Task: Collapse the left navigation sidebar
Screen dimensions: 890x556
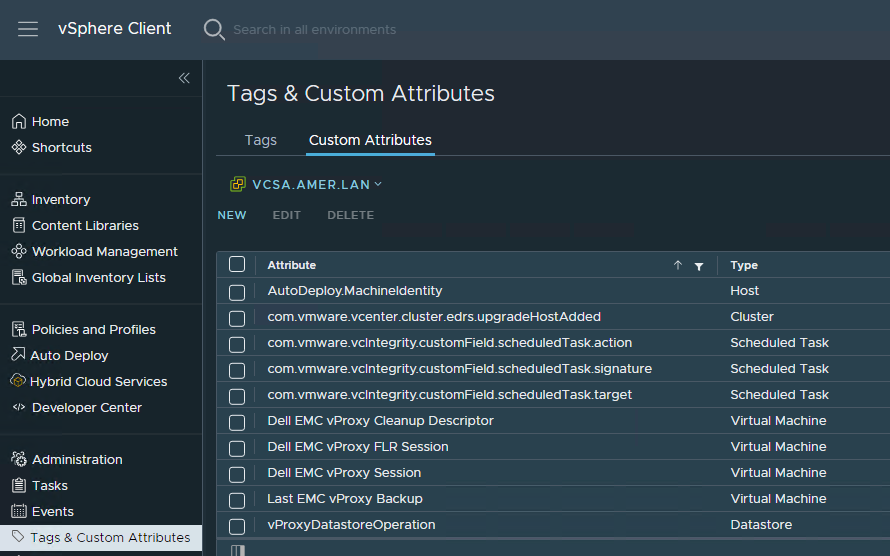Action: [x=184, y=78]
